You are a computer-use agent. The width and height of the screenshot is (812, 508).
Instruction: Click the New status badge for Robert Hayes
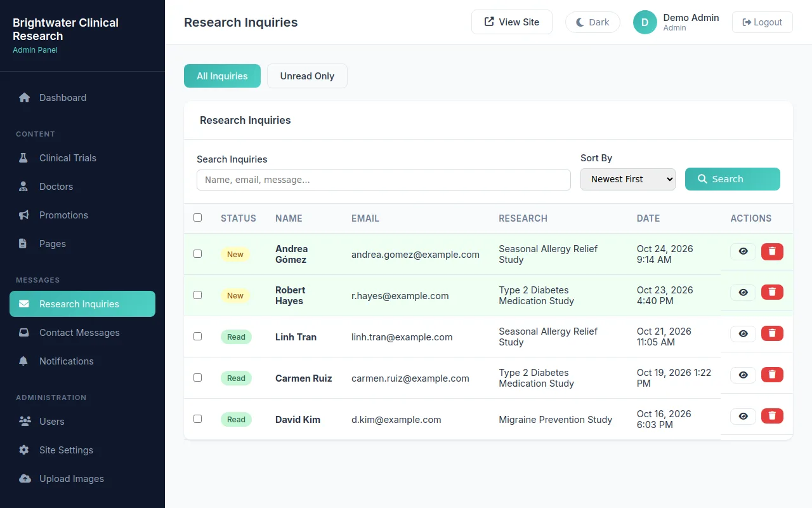pos(235,296)
